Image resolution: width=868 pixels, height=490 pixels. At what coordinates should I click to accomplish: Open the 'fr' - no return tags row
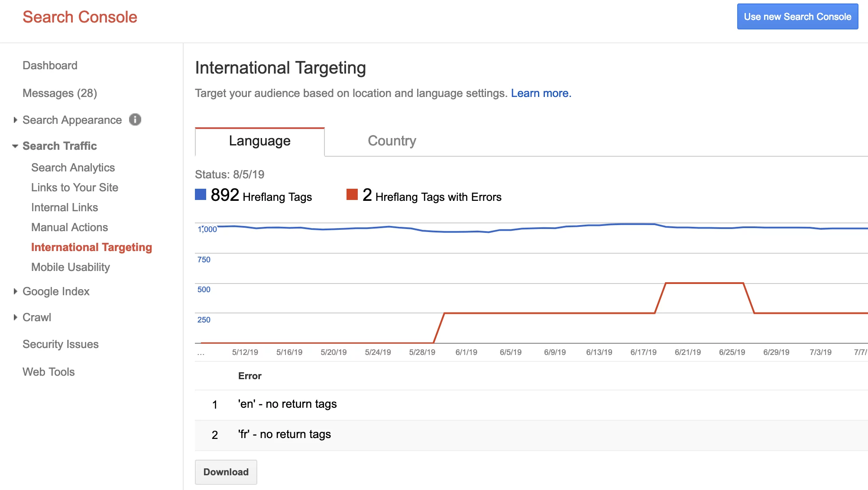pos(284,435)
